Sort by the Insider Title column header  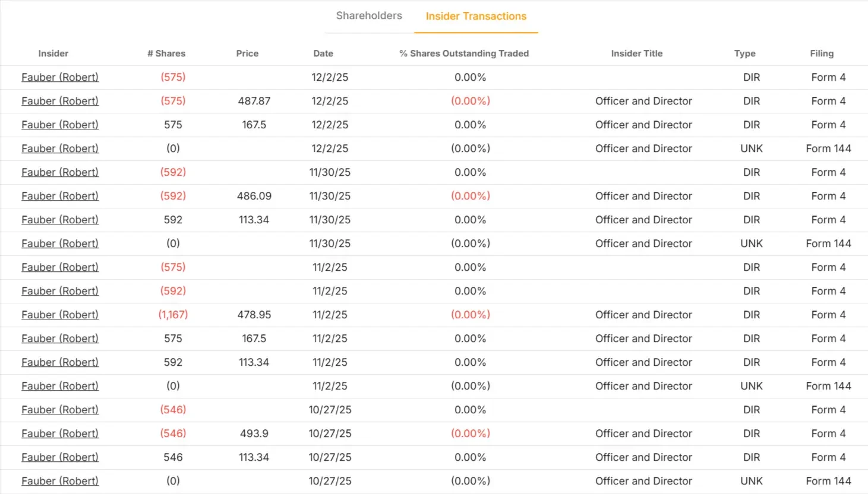636,53
